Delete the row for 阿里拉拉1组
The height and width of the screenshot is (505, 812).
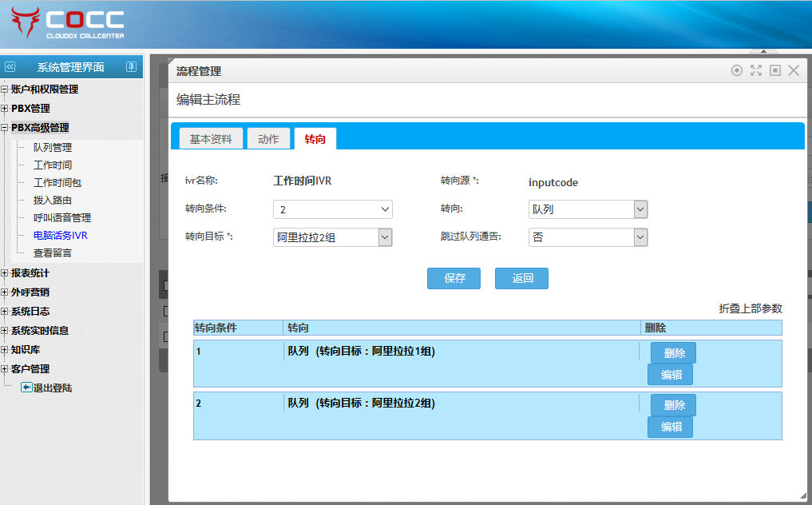point(673,353)
